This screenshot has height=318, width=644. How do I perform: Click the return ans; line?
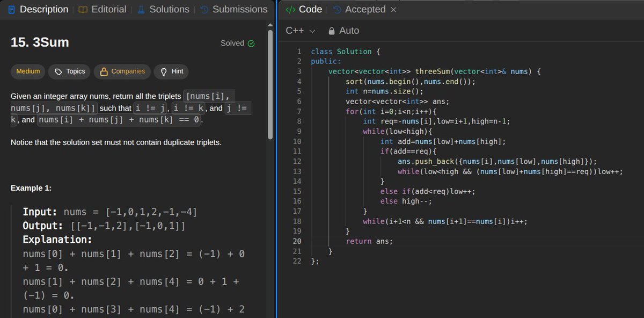[x=369, y=241]
